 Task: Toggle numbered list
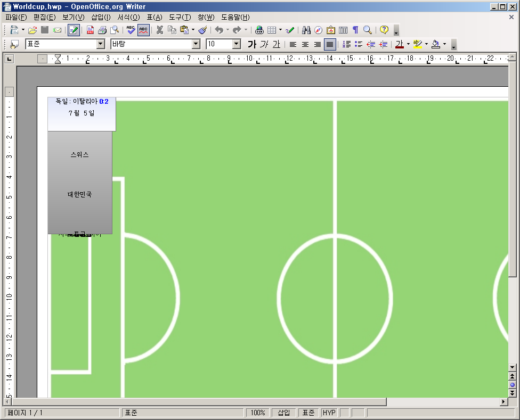(x=346, y=44)
